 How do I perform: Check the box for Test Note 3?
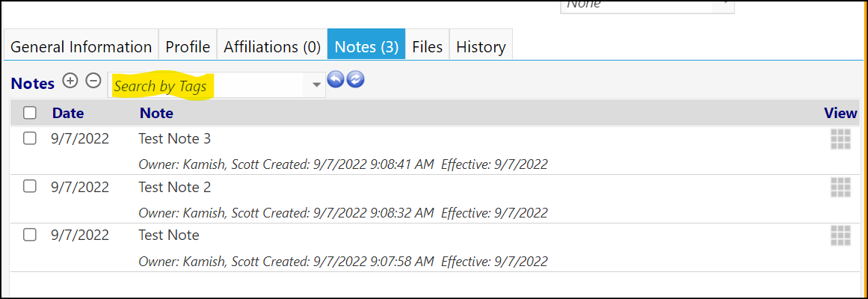pyautogui.click(x=30, y=138)
